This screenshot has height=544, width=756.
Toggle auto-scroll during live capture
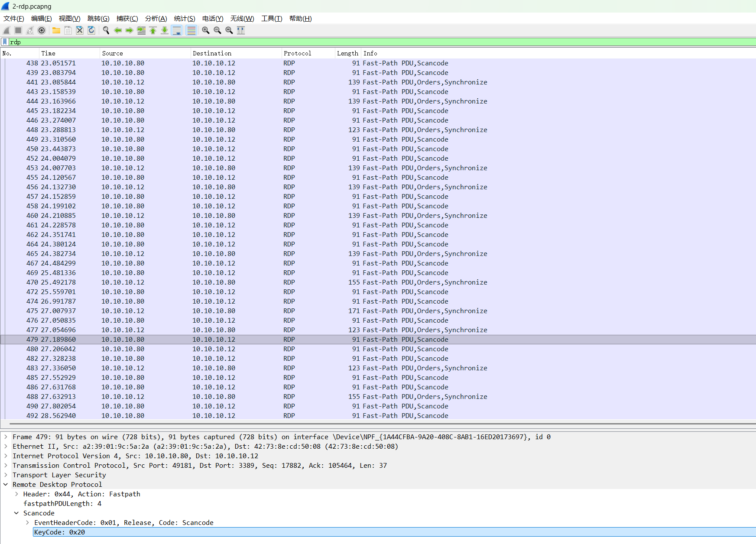177,30
